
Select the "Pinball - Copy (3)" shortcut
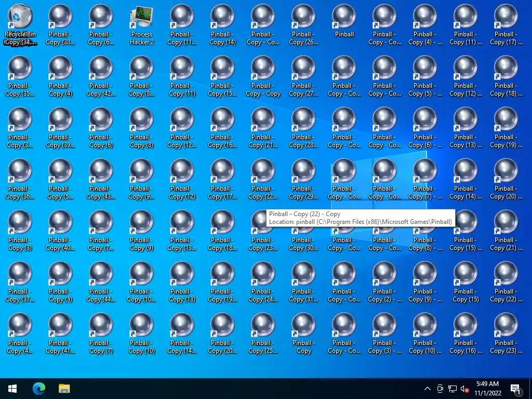coord(20,231)
